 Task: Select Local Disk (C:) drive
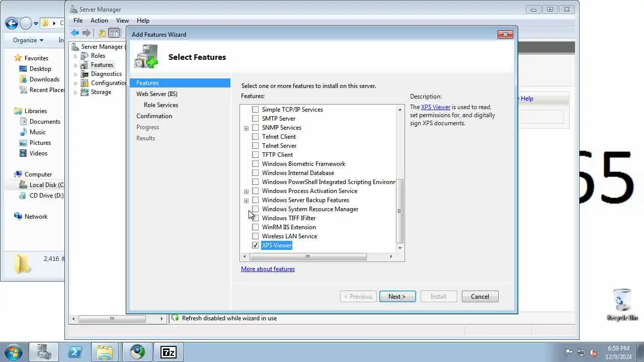46,185
